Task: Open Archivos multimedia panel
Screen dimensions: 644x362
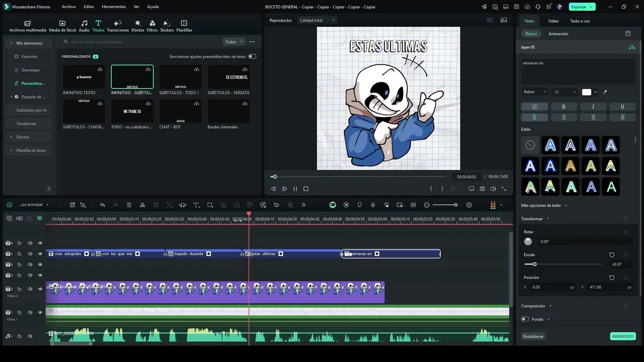Action: (28, 26)
